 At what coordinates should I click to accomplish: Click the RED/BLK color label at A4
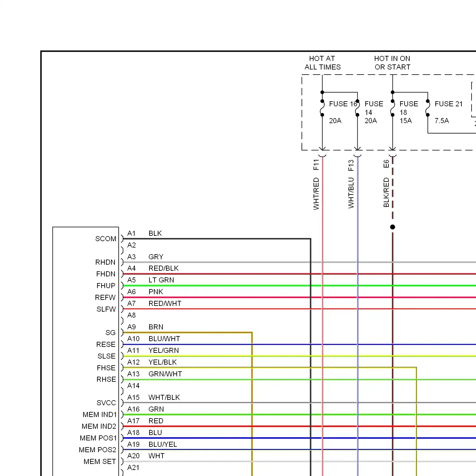163,268
